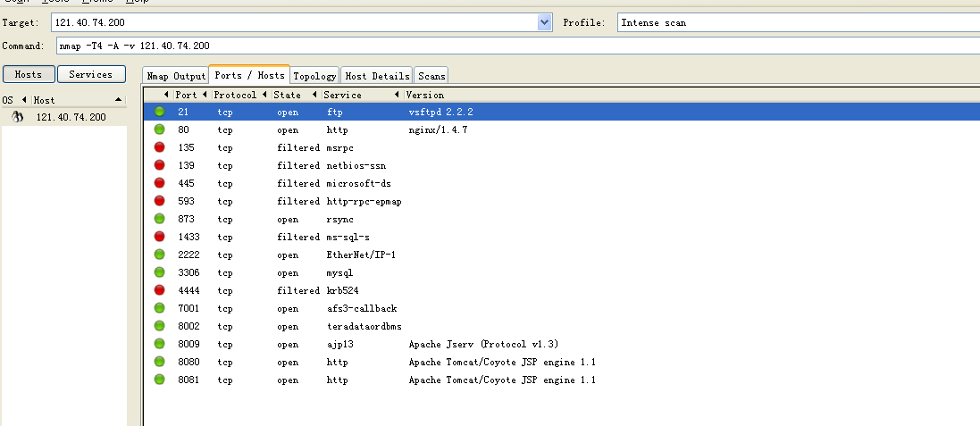Screen dimensions: 980x426
Task: Click the teradataordbms service name
Action: click(364, 327)
